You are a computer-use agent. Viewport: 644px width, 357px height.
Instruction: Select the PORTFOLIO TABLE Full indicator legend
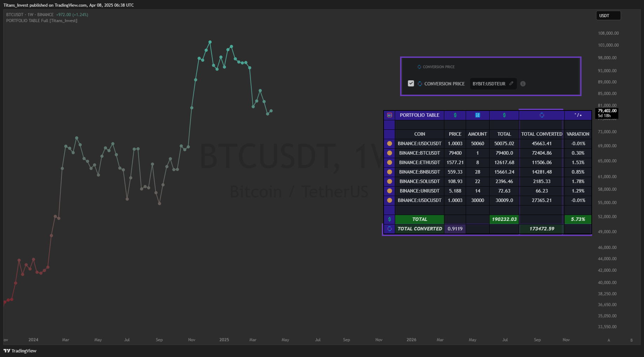tap(42, 21)
